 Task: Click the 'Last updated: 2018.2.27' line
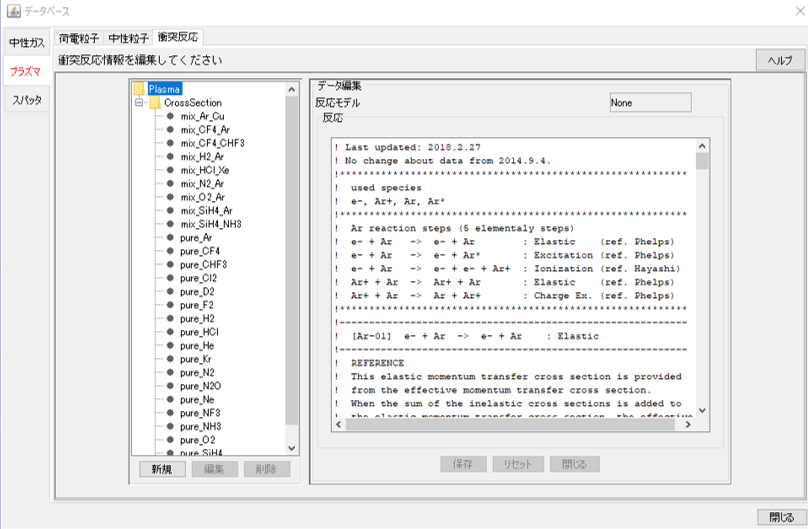(408, 147)
